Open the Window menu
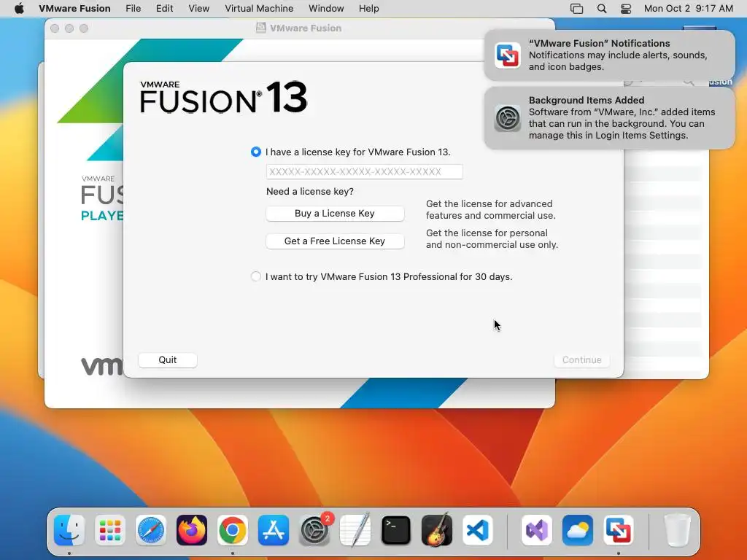This screenshot has width=747, height=560. click(x=326, y=9)
